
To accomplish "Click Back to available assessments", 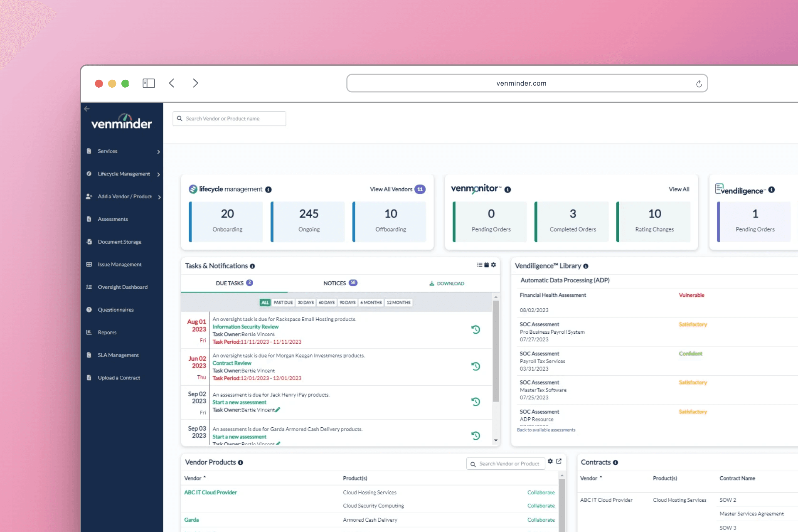I will point(547,429).
